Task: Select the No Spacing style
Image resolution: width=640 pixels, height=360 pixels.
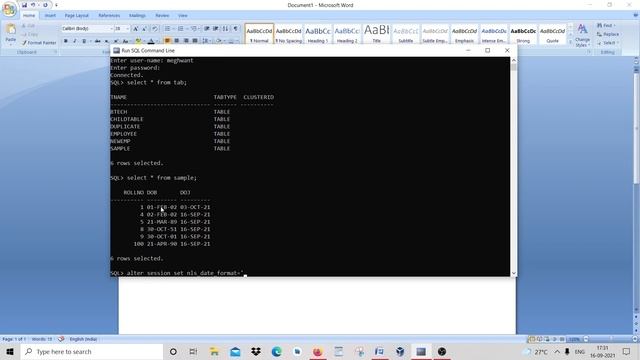Action: [x=288, y=34]
